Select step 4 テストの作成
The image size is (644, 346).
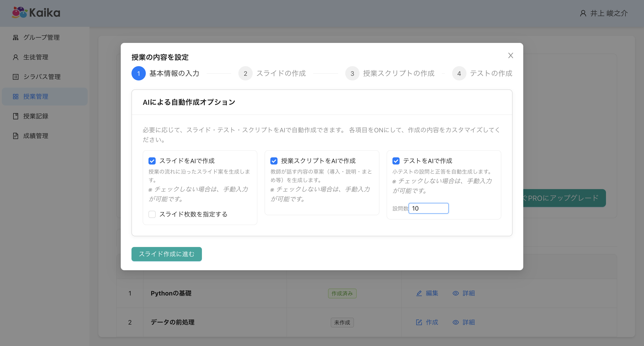point(459,74)
